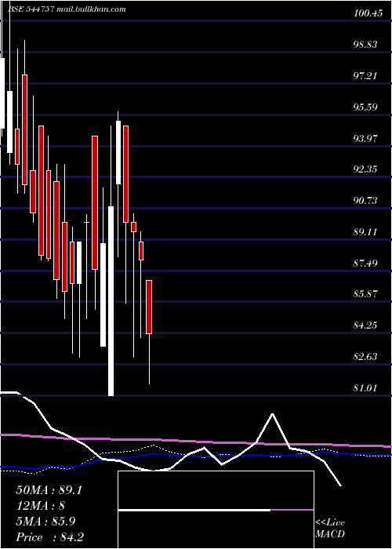Click the 81.01 price axis label

click(x=365, y=388)
